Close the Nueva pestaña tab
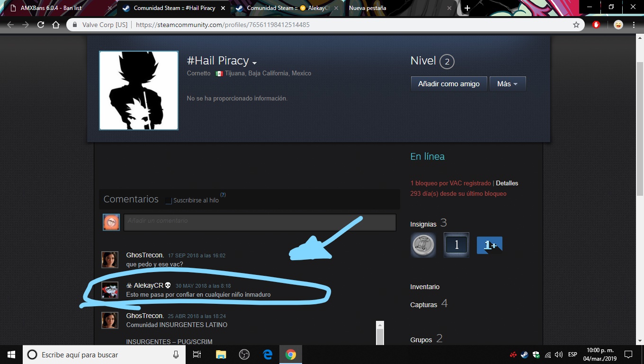Image resolution: width=644 pixels, height=364 pixels. click(449, 8)
